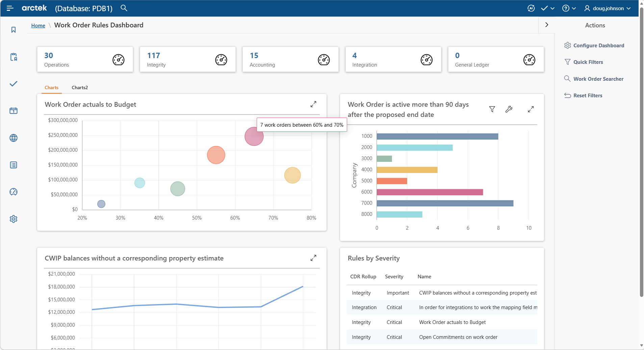This screenshot has height=350, width=644.
Task: Open the hamburger navigation menu
Action: tap(10, 8)
